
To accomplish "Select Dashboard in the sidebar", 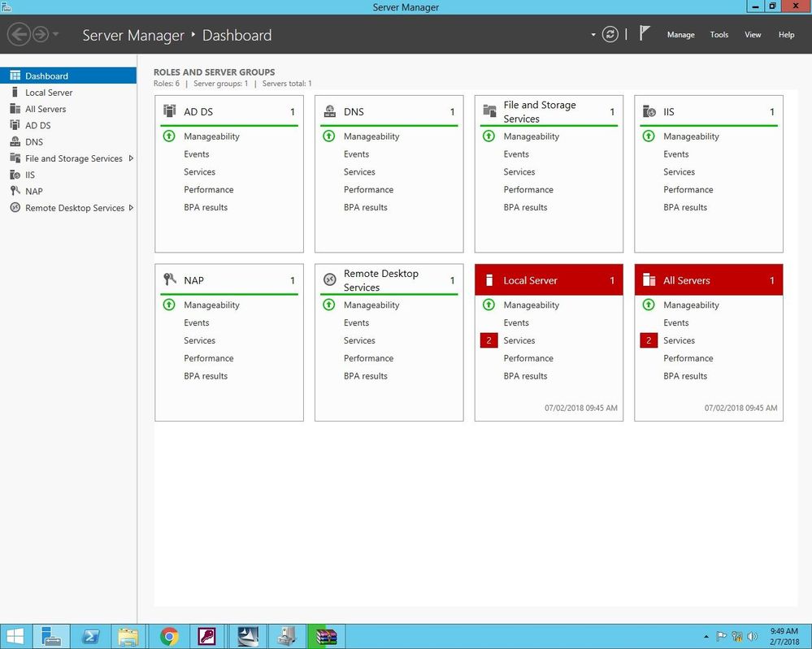I will click(68, 76).
